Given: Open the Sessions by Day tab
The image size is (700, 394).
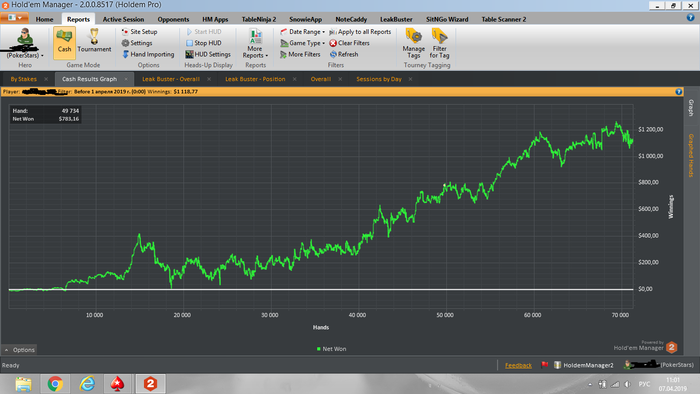Looking at the screenshot, I should 379,79.
